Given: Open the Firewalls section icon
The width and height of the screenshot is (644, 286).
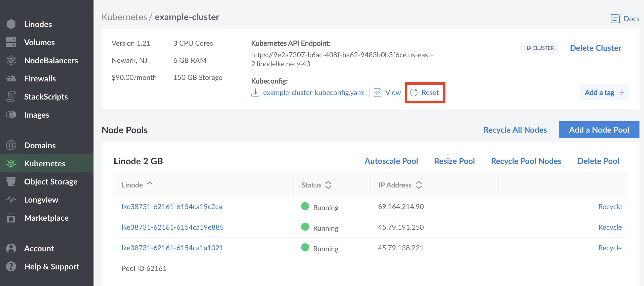Looking at the screenshot, I should 11,78.
